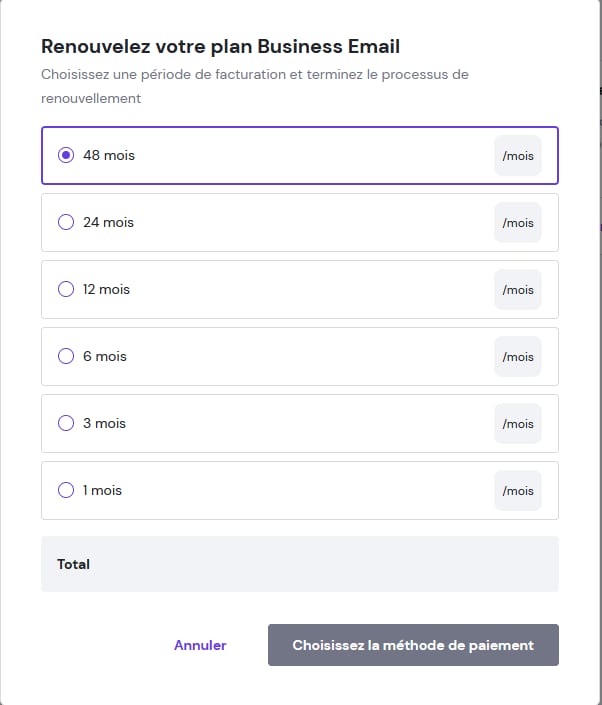Screen dimensions: 602x705
Task: Click the 1 mois label text
Action: pos(102,490)
